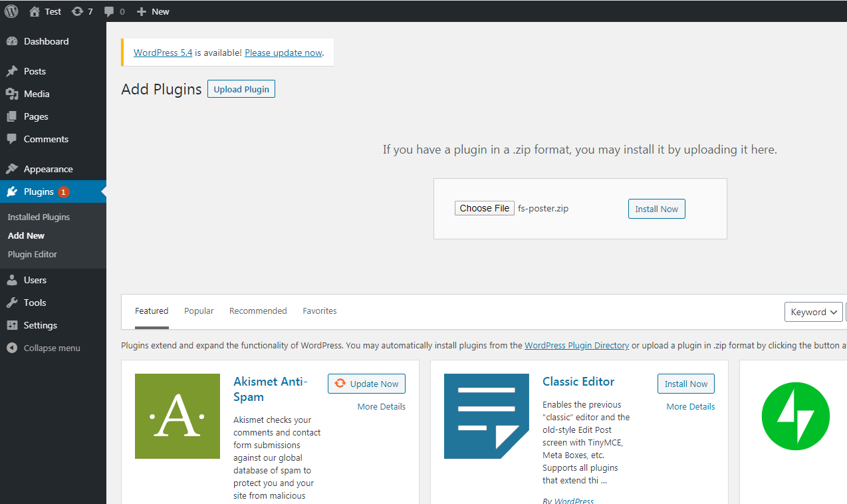The height and width of the screenshot is (504, 847).
Task: Click the Appearance paintbrush icon
Action: click(12, 169)
